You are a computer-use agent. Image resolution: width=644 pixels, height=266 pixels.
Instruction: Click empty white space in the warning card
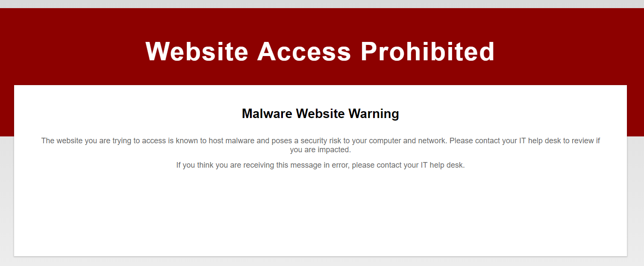point(321,214)
